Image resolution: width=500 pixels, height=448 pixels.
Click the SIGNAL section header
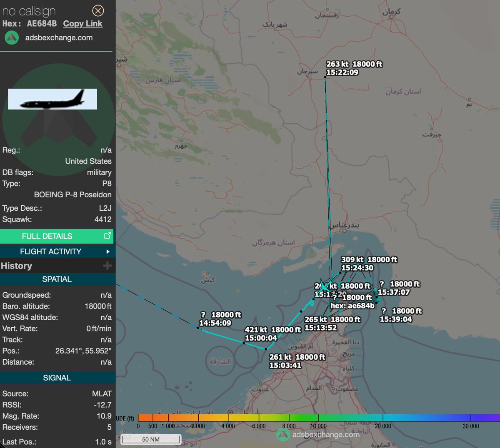point(57,378)
